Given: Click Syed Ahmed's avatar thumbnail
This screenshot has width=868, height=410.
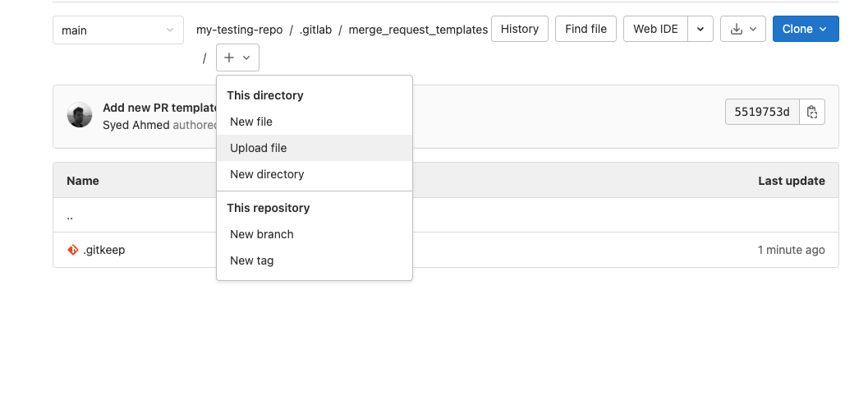Looking at the screenshot, I should [80, 116].
